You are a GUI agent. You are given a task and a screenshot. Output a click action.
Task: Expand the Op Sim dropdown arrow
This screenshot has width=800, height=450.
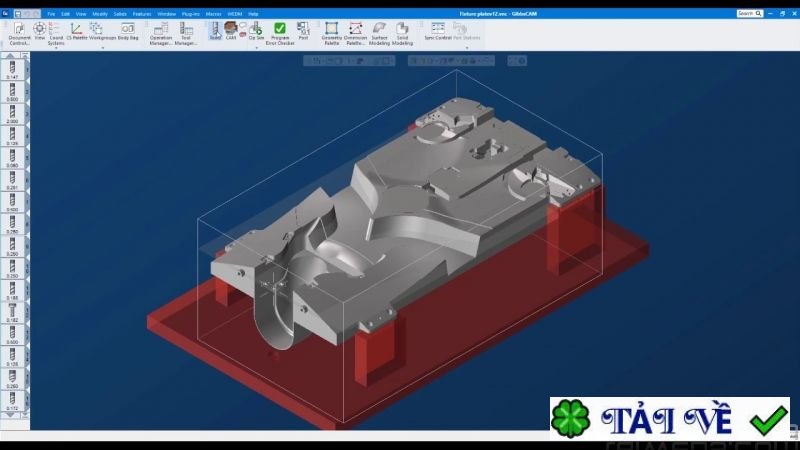[256, 48]
